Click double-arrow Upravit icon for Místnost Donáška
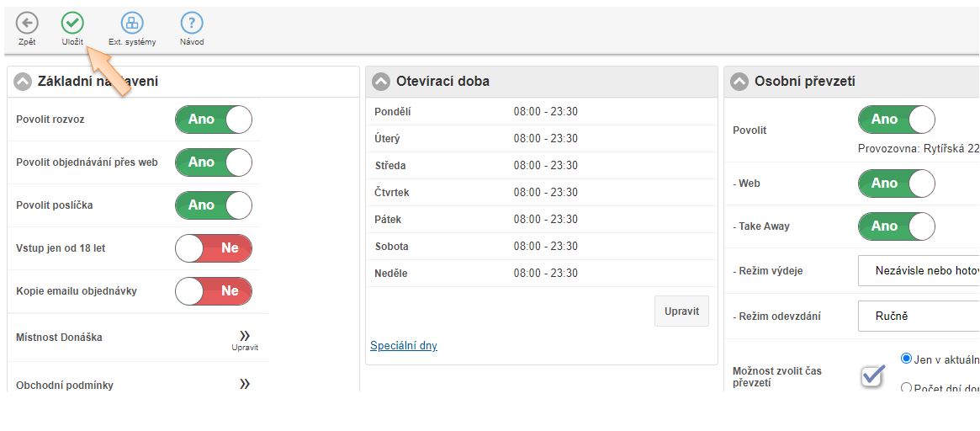The image size is (980, 431). click(245, 338)
